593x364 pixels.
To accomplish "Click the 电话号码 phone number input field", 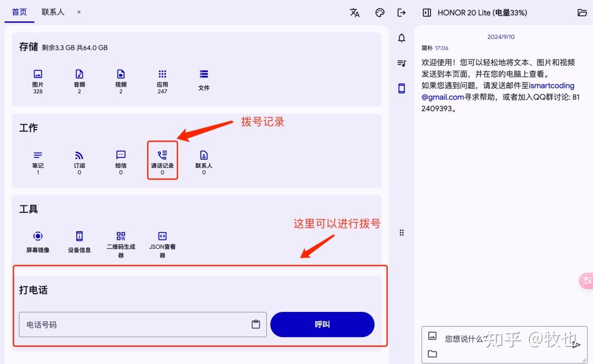I will [143, 324].
